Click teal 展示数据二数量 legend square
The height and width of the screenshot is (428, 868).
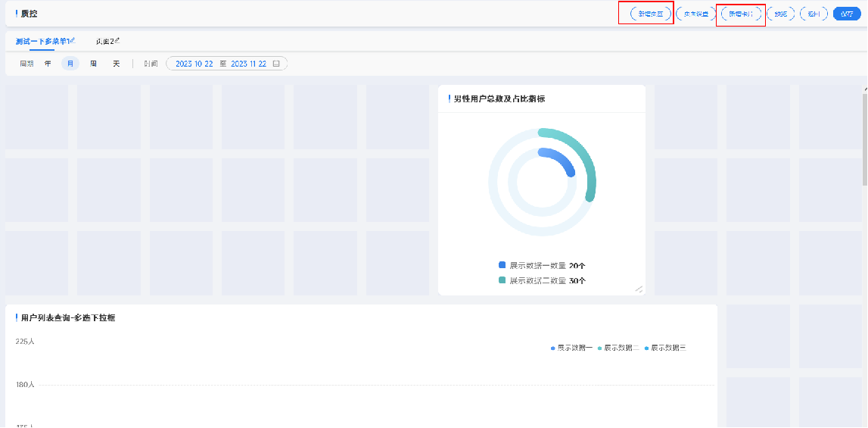[x=502, y=280]
